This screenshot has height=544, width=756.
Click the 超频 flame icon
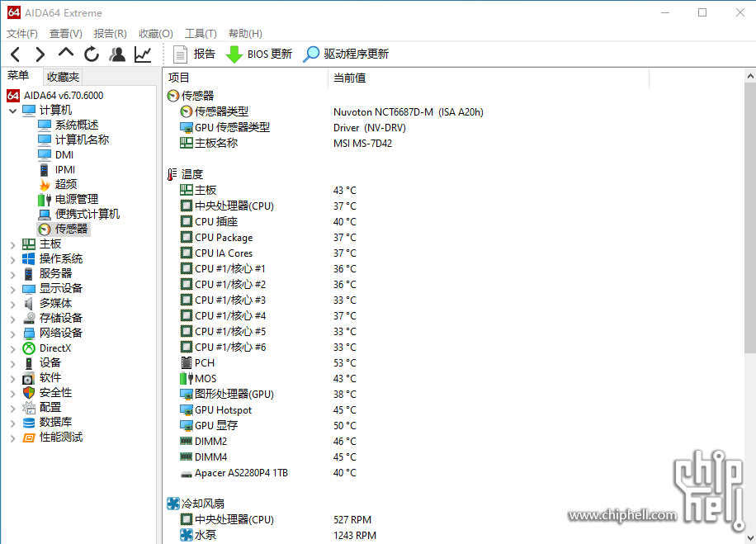tap(45, 185)
